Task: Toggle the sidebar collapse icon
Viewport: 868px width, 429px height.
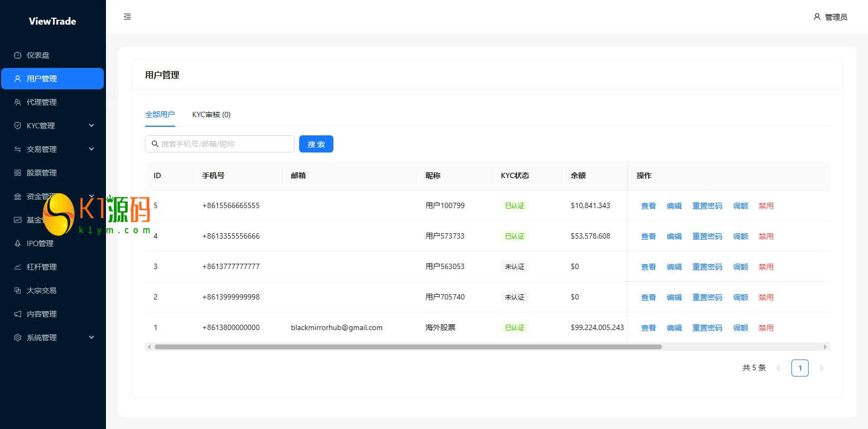Action: pyautogui.click(x=127, y=17)
